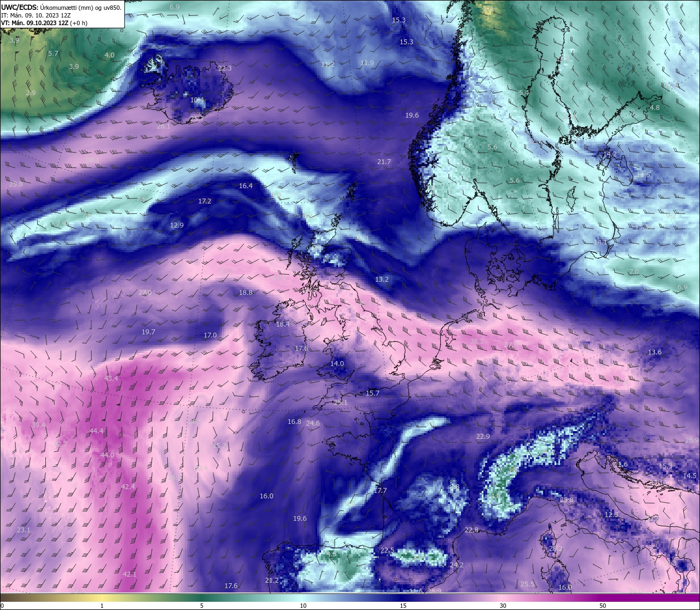This screenshot has height=610, width=700.
Task: Click the 38.2 value over Germany
Action: pyautogui.click(x=477, y=341)
